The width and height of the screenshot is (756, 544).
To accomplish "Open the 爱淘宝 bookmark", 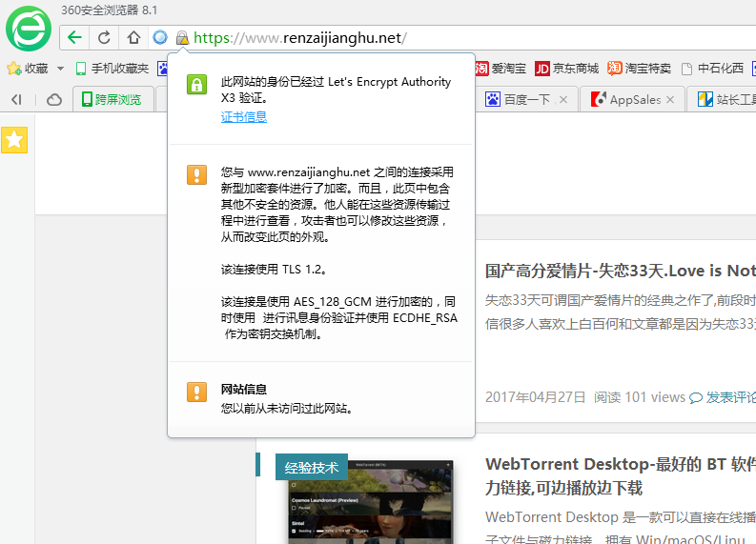I will click(x=501, y=69).
